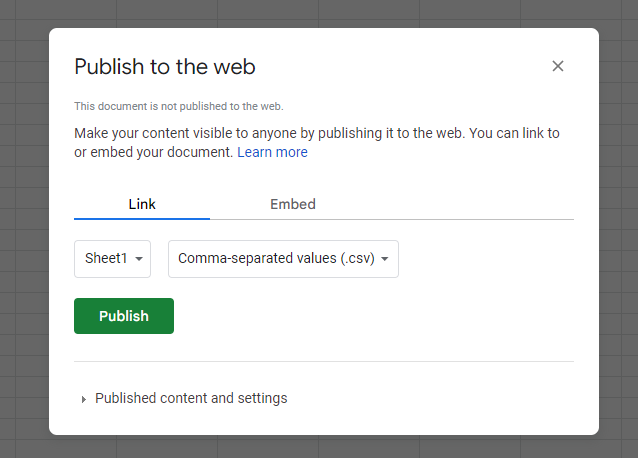Viewport: 638px width, 458px height.
Task: Open the Learn more link
Action: point(272,152)
